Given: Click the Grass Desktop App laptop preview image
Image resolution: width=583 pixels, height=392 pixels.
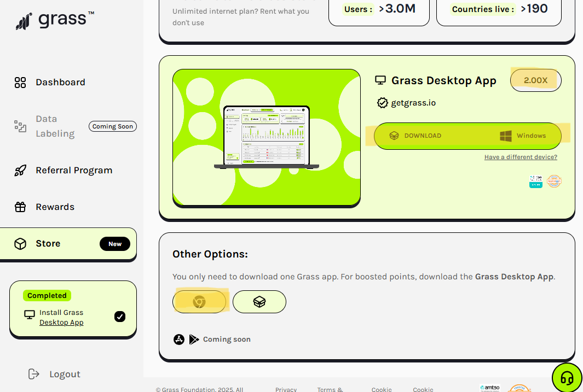Looking at the screenshot, I should 267,138.
